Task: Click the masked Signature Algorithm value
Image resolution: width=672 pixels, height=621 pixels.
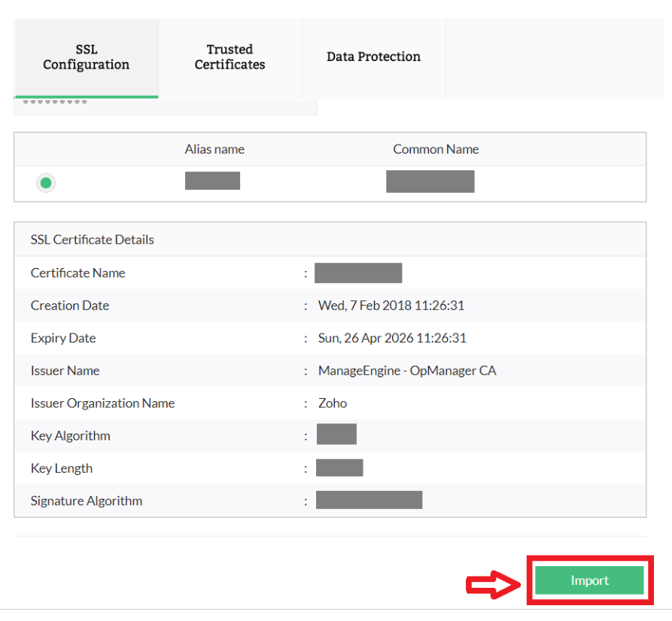Action: coord(369,500)
